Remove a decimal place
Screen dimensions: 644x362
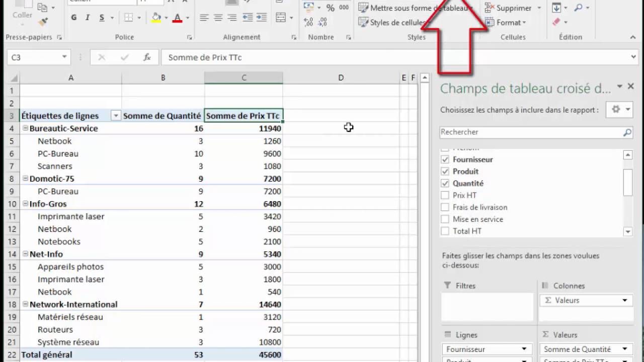click(323, 22)
